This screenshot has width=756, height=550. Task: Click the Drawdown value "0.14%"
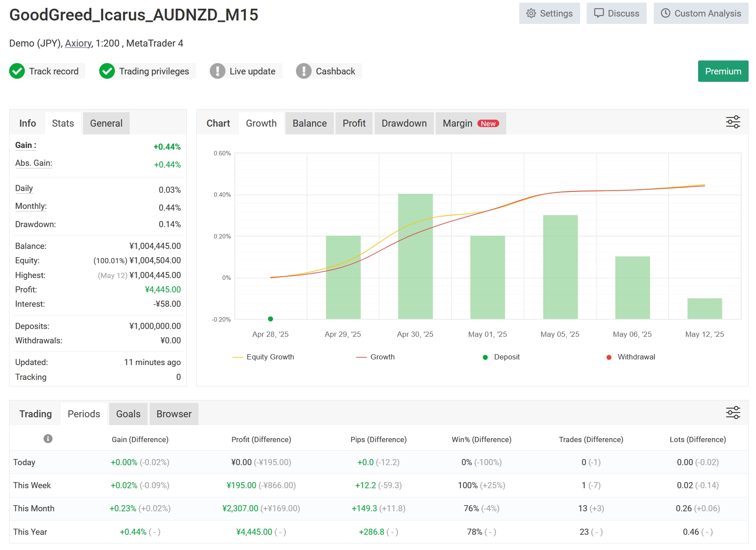pyautogui.click(x=170, y=225)
